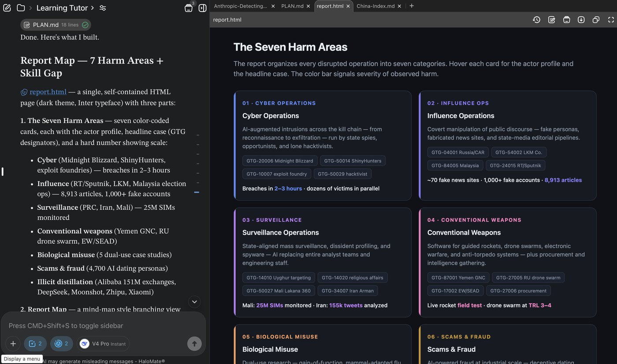The height and width of the screenshot is (364, 617).
Task: Open the V4 Pro model selector
Action: [x=104, y=344]
